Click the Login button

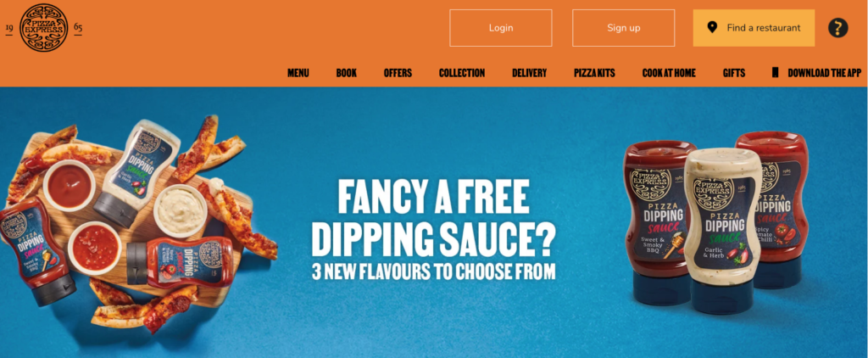[x=500, y=28]
